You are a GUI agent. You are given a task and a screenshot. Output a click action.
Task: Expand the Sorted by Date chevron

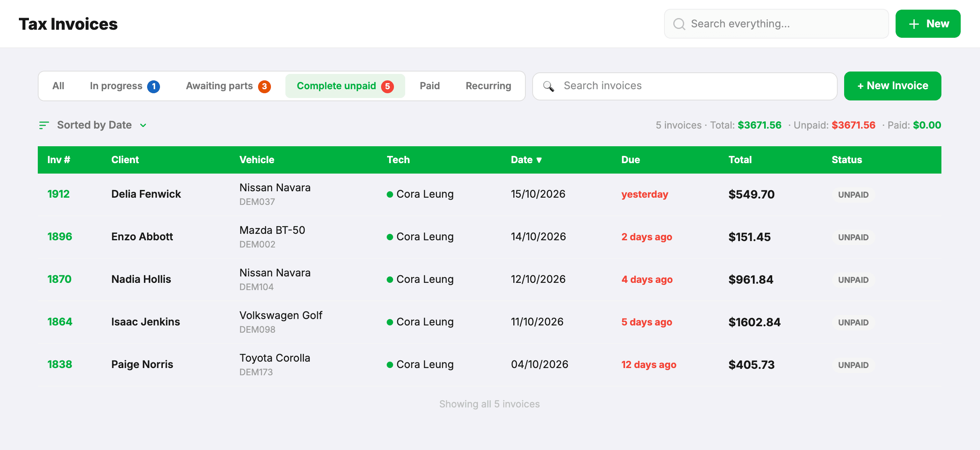coord(143,125)
